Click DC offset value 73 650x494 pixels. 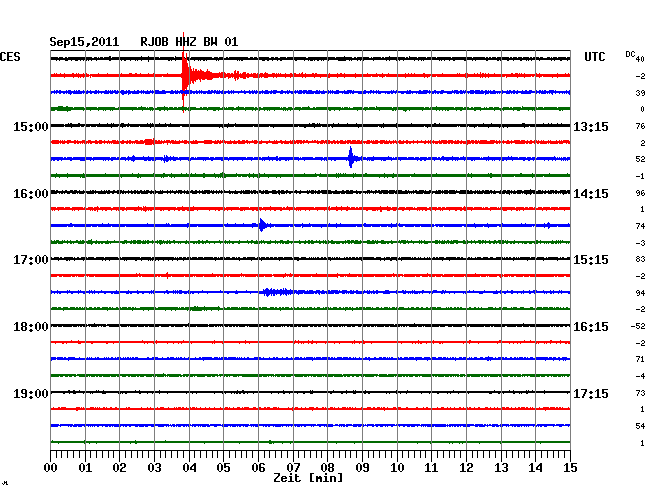tap(640, 392)
